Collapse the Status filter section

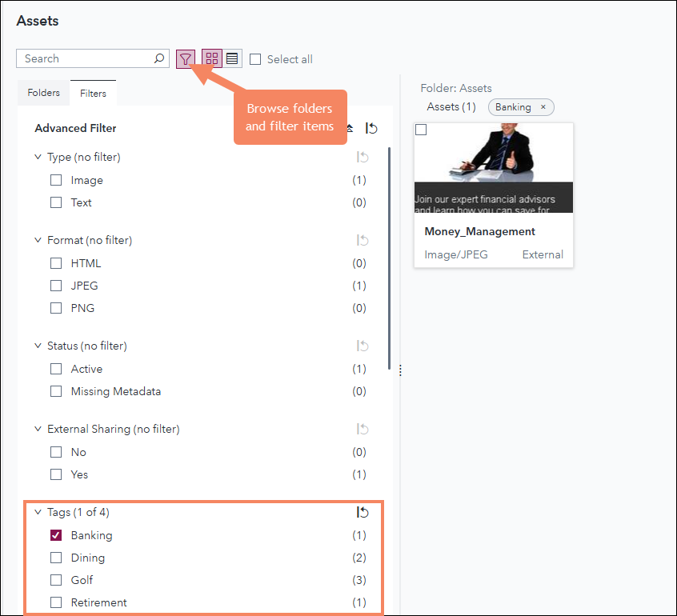tap(38, 346)
